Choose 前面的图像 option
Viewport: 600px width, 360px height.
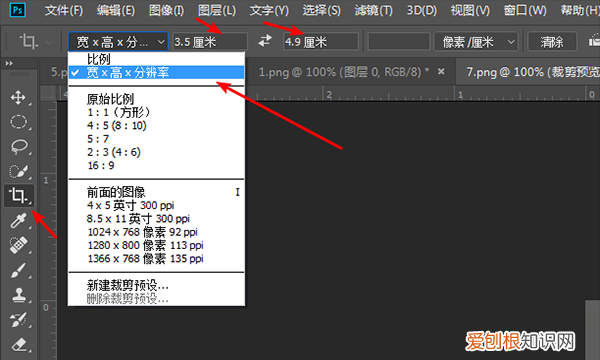point(156,192)
